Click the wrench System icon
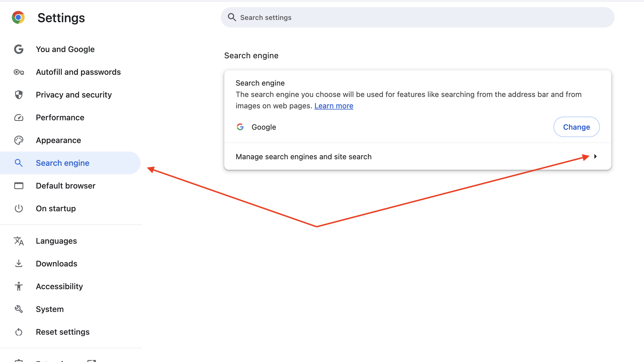Screen dimensions: 644x362 pyautogui.click(x=19, y=309)
